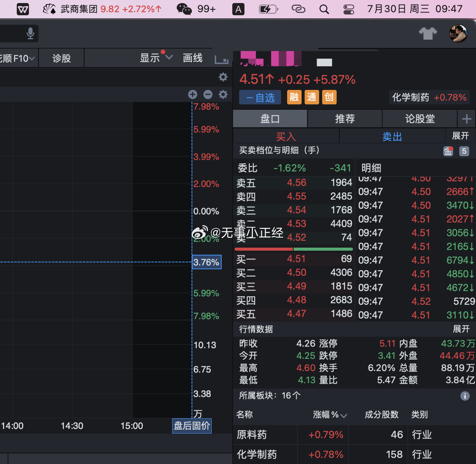Open Spotlight search in menu bar
Image resolution: width=476 pixels, height=464 pixels.
[324, 9]
